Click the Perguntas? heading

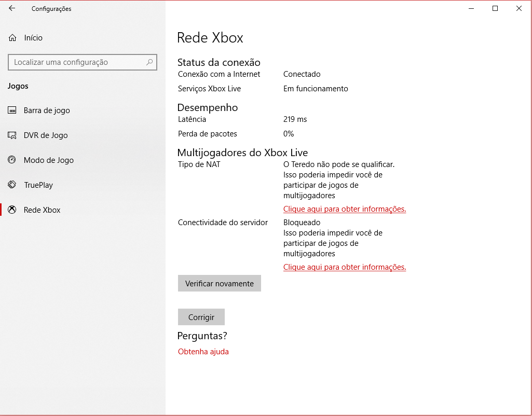point(202,336)
